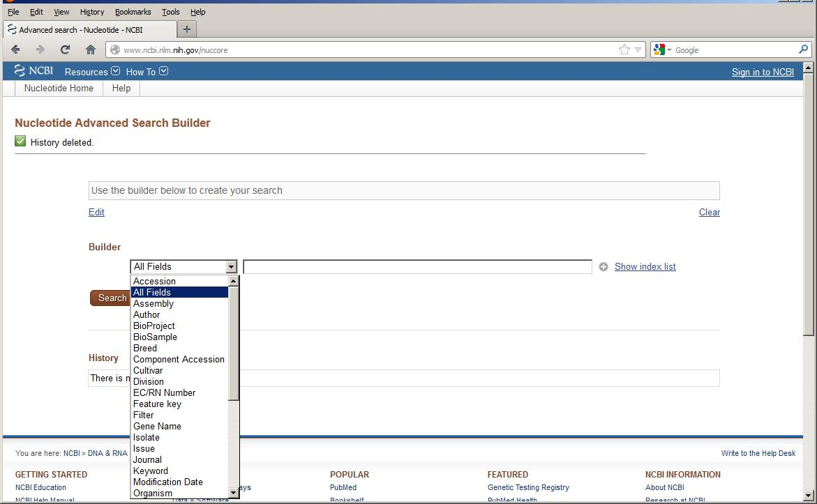This screenshot has height=504, width=817.
Task: Click the Edit link under query box
Action: tap(96, 212)
